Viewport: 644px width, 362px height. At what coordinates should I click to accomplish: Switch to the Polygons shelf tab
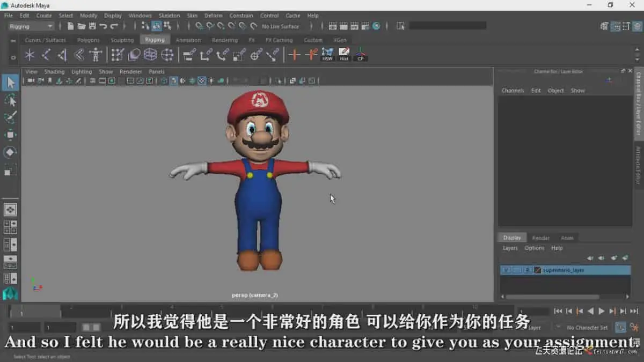click(88, 40)
